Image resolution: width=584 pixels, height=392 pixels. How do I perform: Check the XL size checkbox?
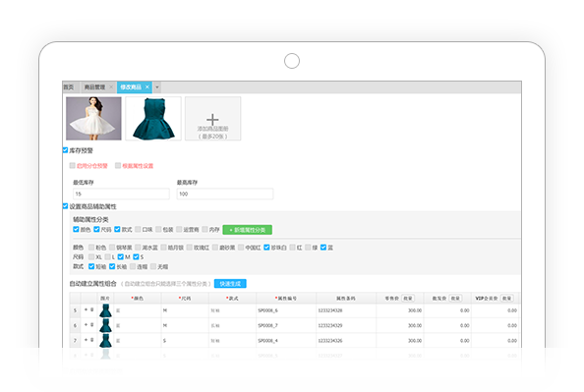point(91,256)
